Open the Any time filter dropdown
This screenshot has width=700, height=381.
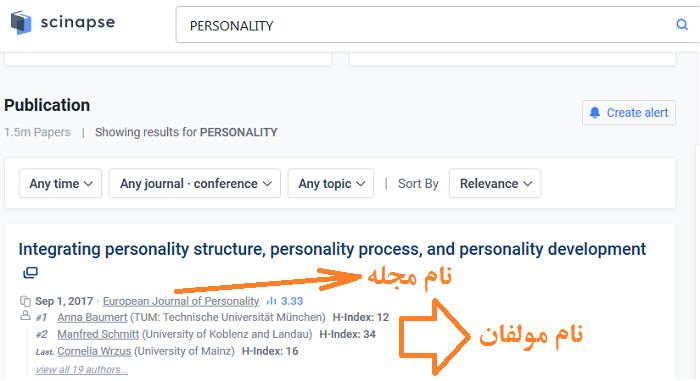[x=60, y=183]
